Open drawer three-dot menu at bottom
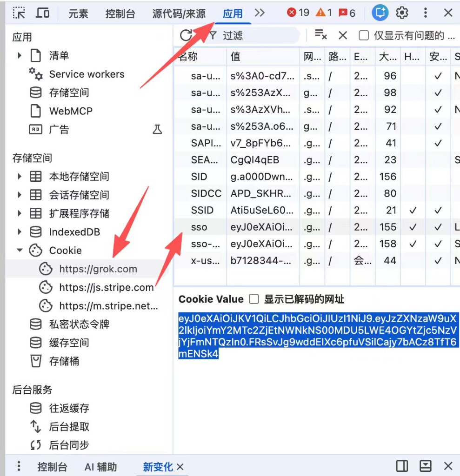This screenshot has height=476, width=460. [19, 466]
